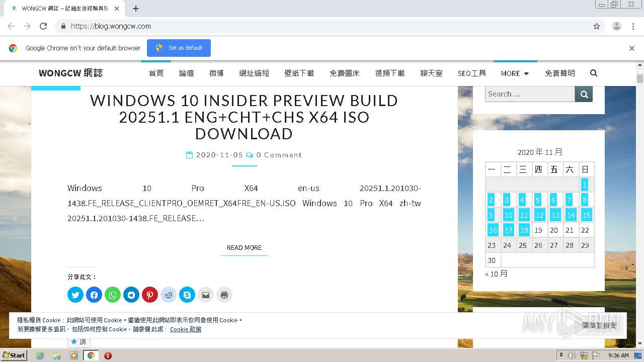644x362 pixels.
Task: Click the taskbar clock 9:36 AM
Action: click(x=618, y=355)
